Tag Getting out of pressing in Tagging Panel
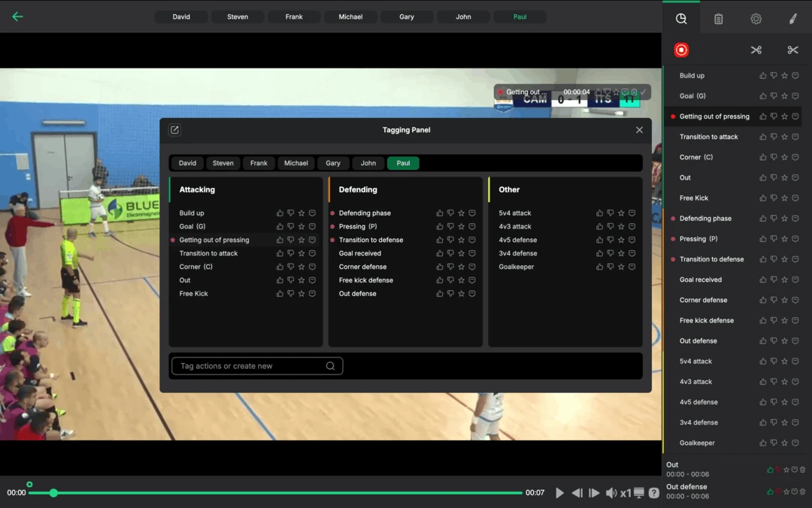The image size is (812, 508). (x=214, y=240)
